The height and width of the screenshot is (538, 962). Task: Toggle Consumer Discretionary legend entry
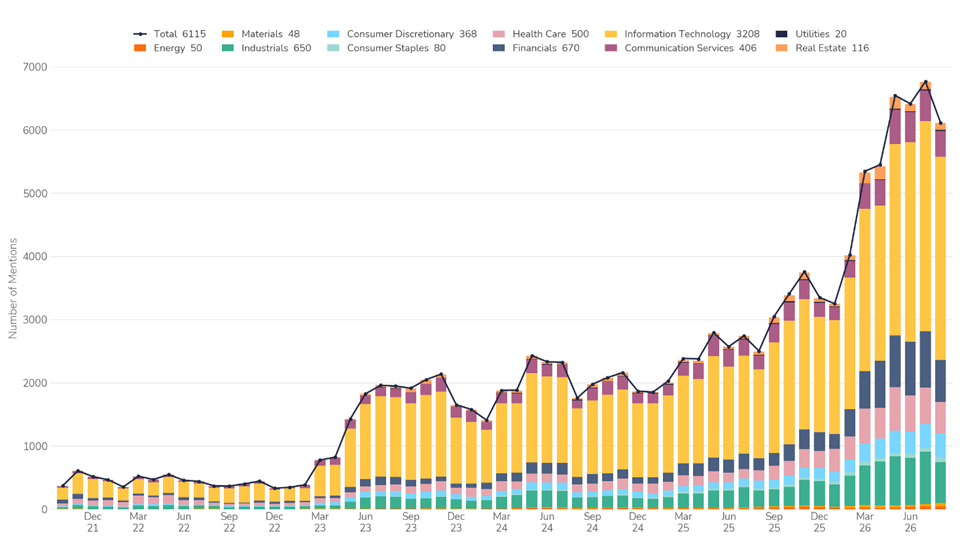[401, 34]
